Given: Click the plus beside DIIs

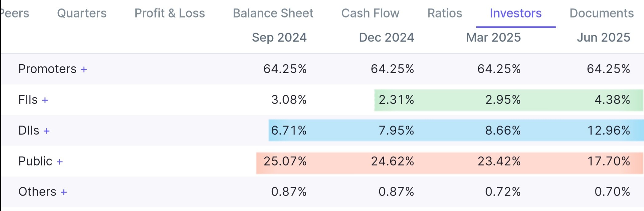Looking at the screenshot, I should pyautogui.click(x=47, y=131).
